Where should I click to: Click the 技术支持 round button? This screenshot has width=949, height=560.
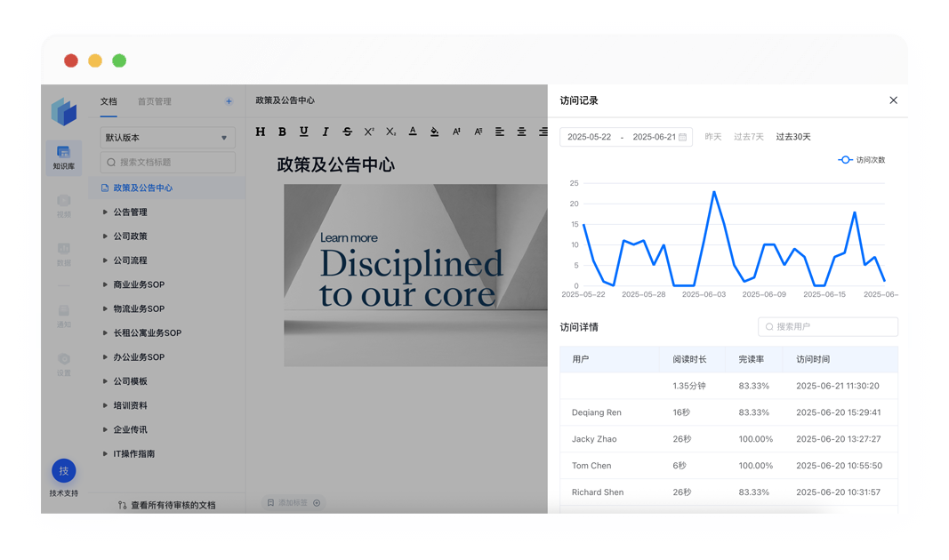coord(63,471)
